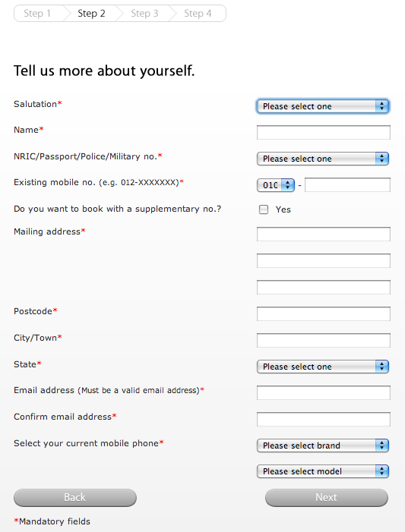405x532 pixels.
Task: Switch to the Step 3 tab
Action: [x=144, y=13]
